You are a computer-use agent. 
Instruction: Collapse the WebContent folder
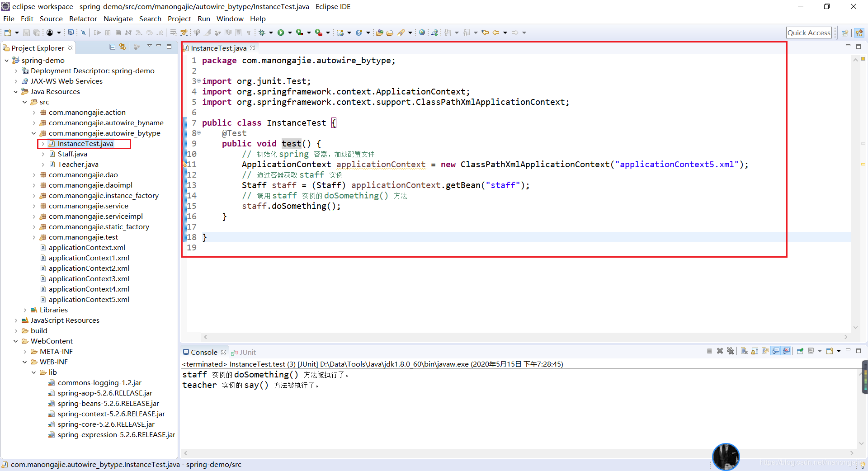(15, 341)
